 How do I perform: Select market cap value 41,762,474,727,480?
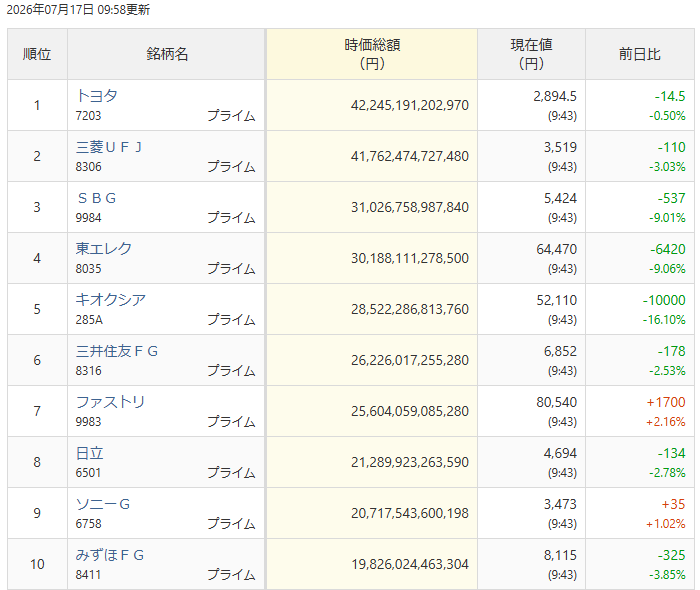coord(409,156)
